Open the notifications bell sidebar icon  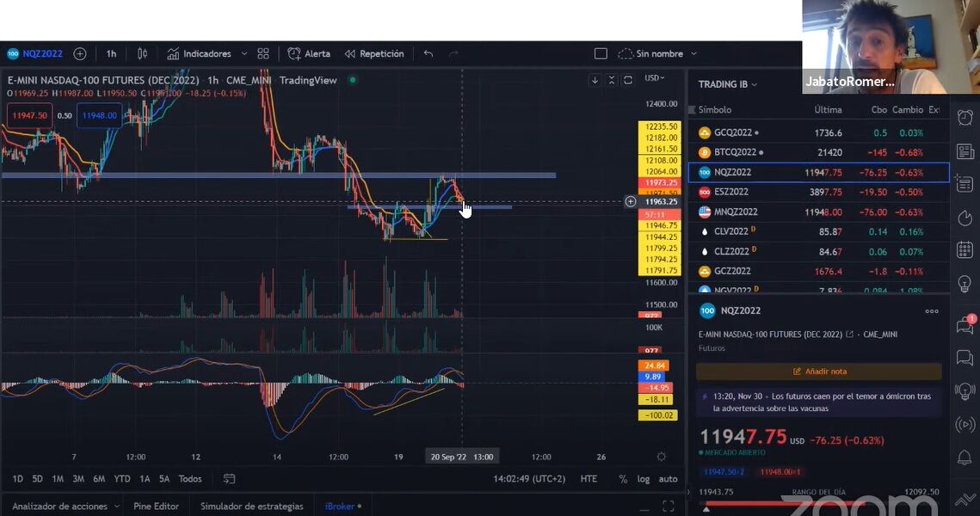[x=965, y=458]
